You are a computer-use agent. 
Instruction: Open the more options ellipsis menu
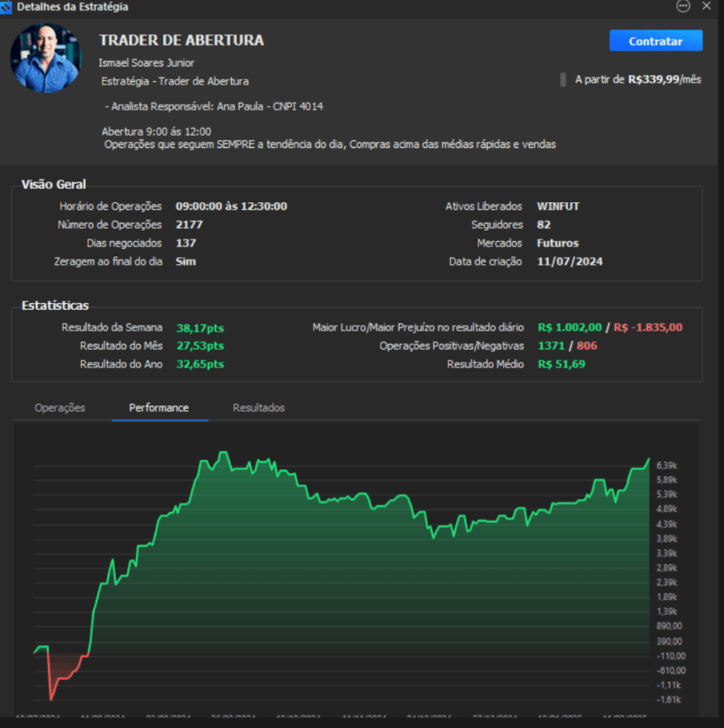683,6
